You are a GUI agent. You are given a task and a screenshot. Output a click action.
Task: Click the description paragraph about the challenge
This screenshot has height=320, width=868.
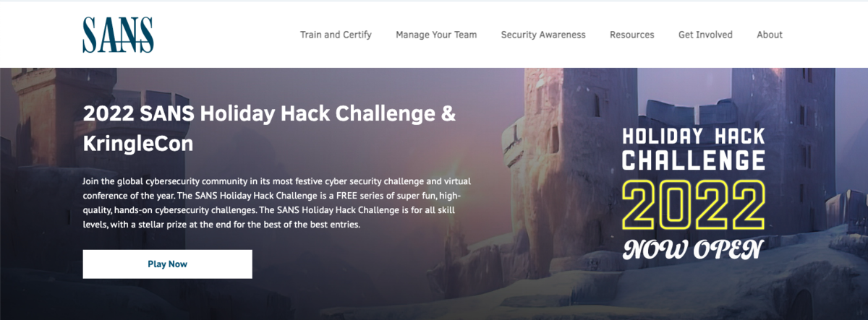click(277, 202)
